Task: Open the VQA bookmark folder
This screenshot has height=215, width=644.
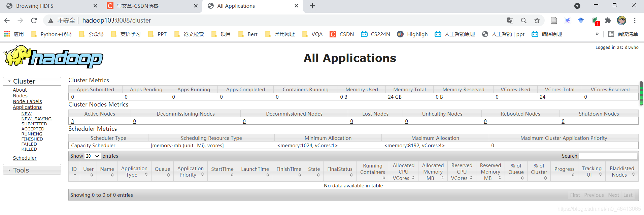Action: click(312, 34)
